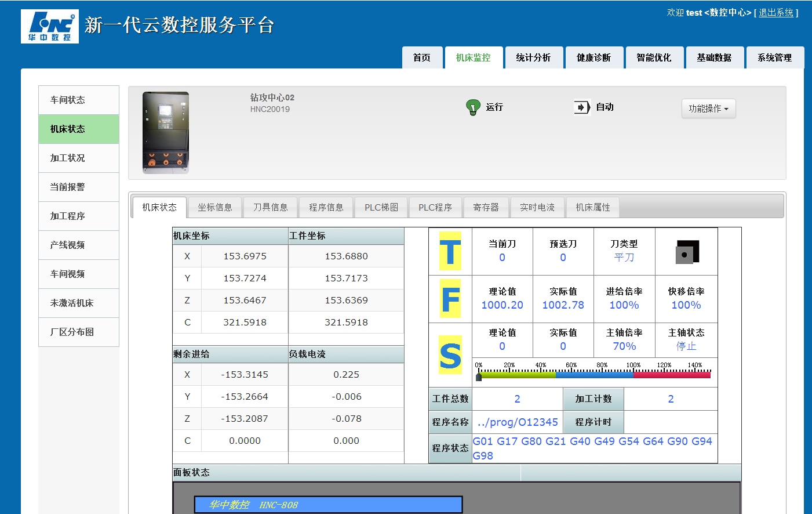Click the green light bulb running status icon
Viewport: 812px width, 514px height.
473,107
